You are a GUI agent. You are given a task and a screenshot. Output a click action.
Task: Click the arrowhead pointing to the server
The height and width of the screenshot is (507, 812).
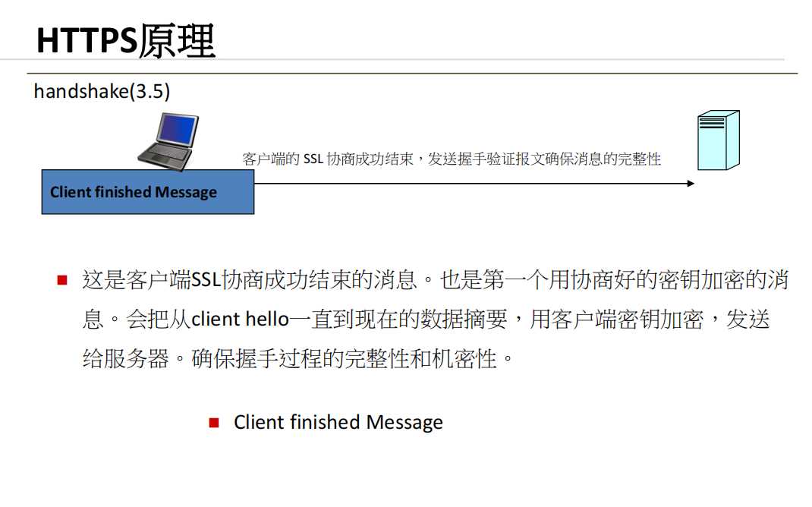(x=691, y=184)
